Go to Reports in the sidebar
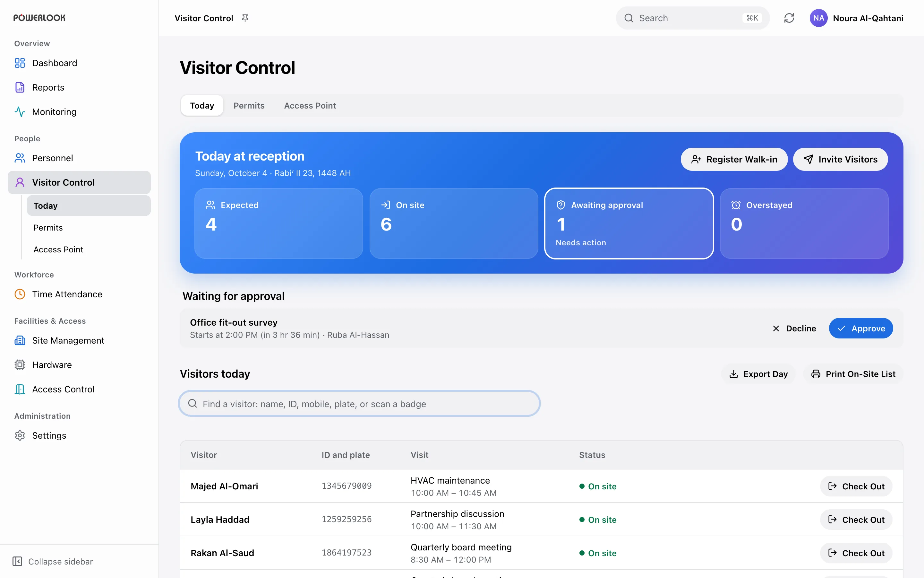The image size is (924, 578). [x=79, y=88]
